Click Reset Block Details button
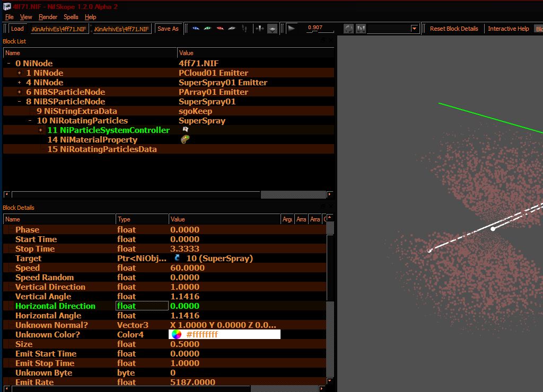 (454, 29)
